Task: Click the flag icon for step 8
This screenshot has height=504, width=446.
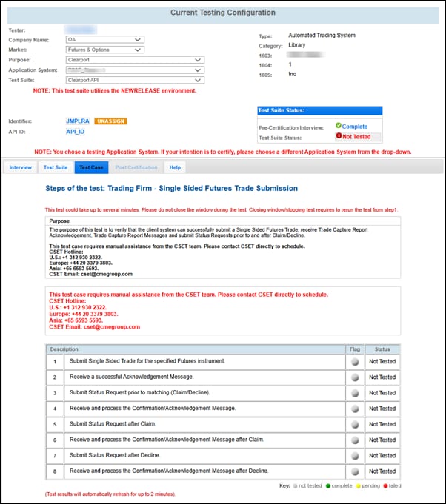Action: [356, 471]
